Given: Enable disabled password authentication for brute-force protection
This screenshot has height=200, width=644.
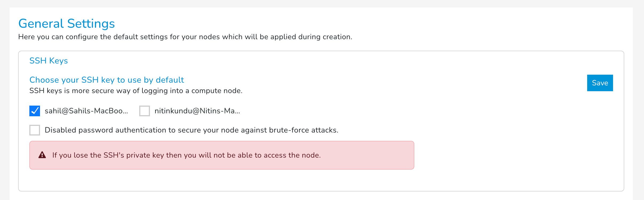Looking at the screenshot, I should 34,130.
